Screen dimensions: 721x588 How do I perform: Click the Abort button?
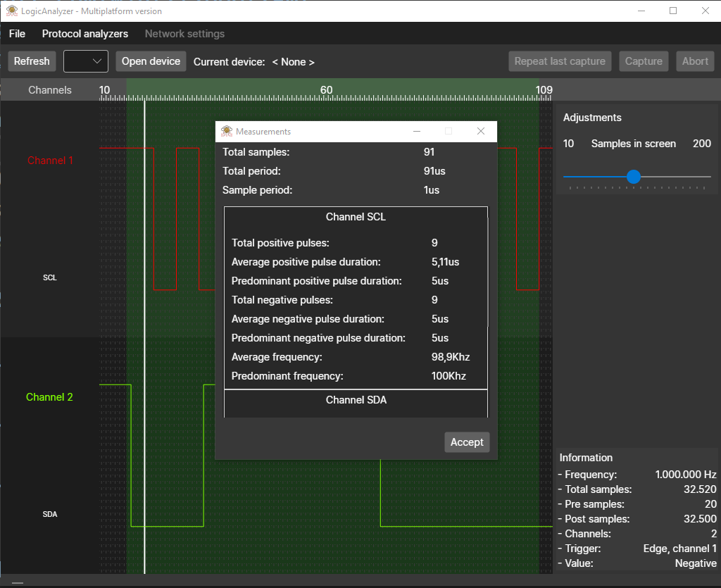695,61
